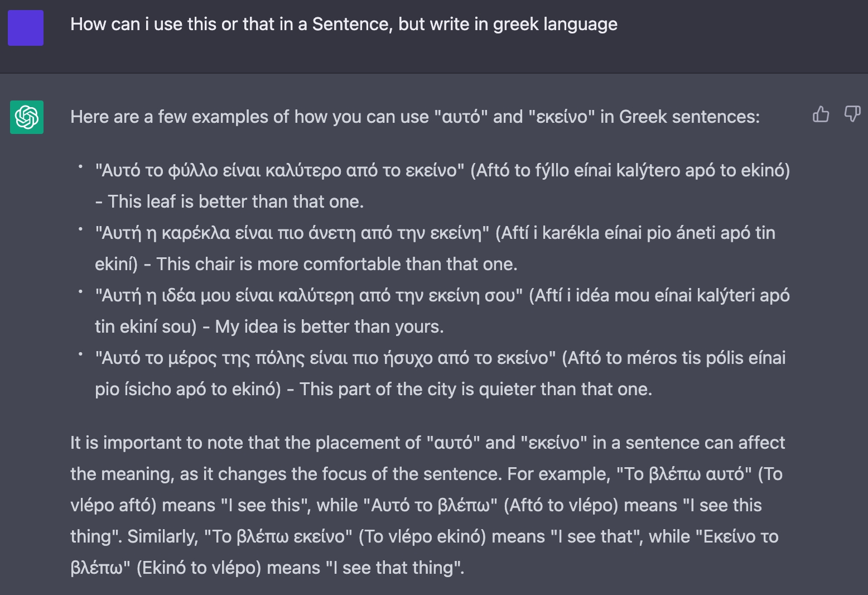Click the intro line 'Here are a few examples'
This screenshot has height=595, width=868.
415,117
